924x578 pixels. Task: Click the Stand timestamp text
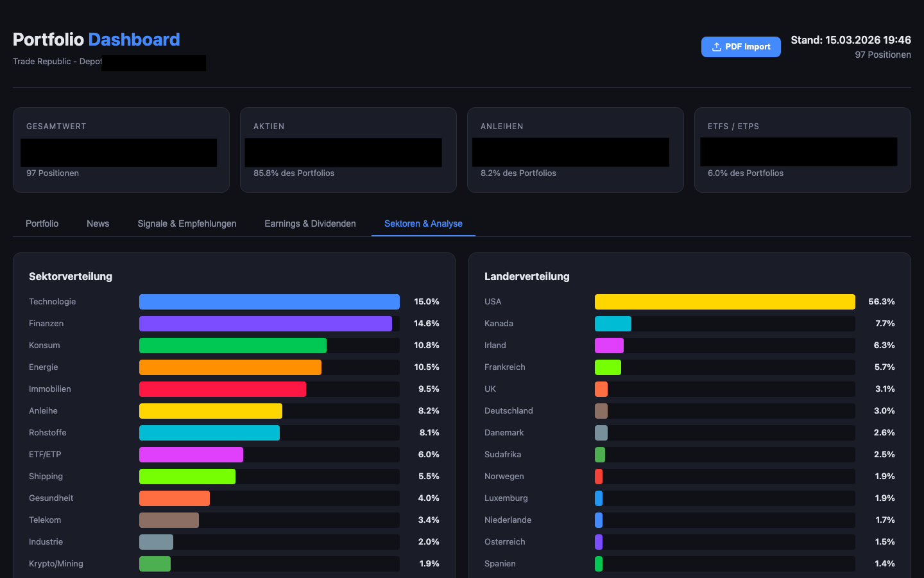click(x=851, y=40)
